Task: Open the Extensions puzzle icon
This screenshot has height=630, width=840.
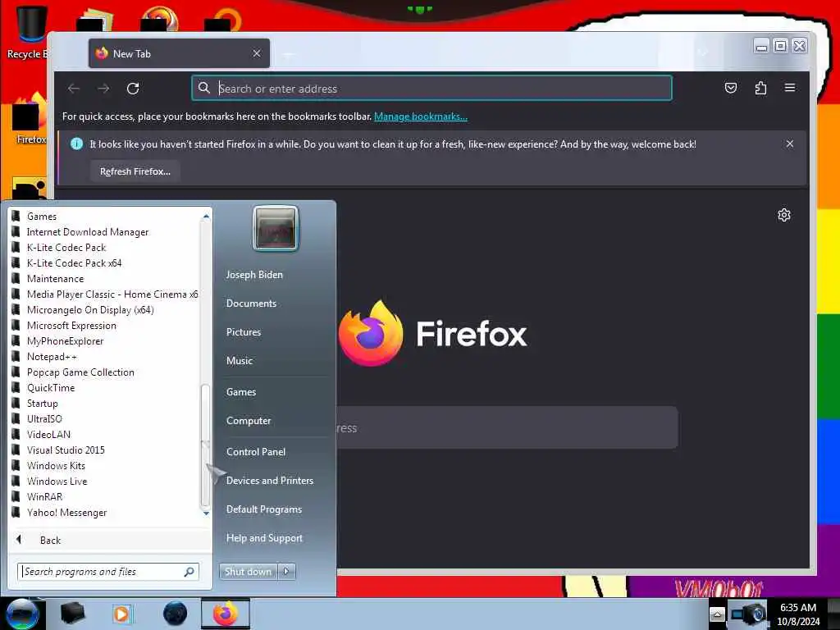Action: click(760, 88)
